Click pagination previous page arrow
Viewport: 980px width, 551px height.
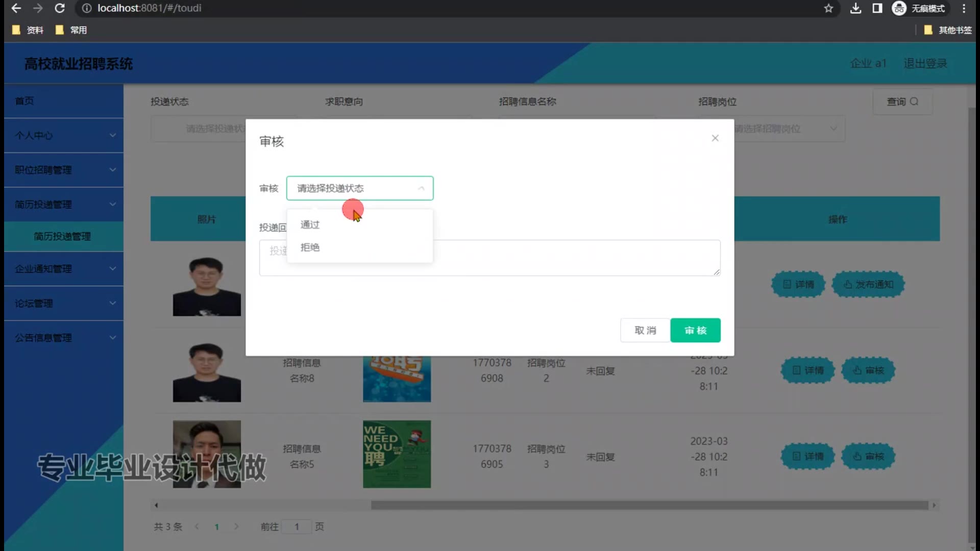(x=197, y=527)
